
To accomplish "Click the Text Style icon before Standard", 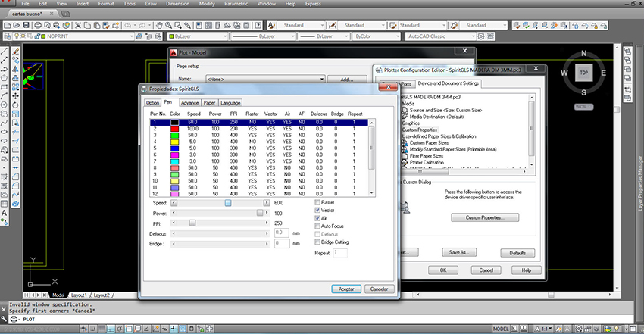I will pos(271,26).
